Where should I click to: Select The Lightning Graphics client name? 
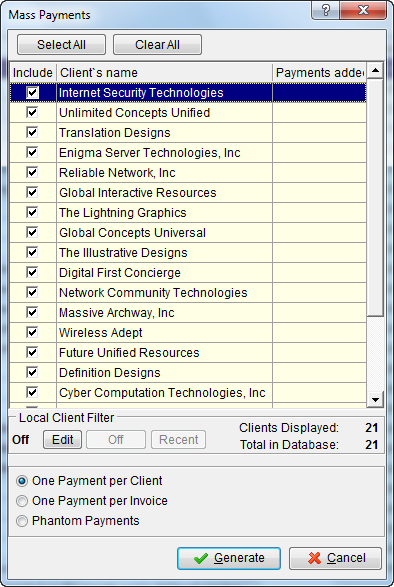(x=123, y=213)
